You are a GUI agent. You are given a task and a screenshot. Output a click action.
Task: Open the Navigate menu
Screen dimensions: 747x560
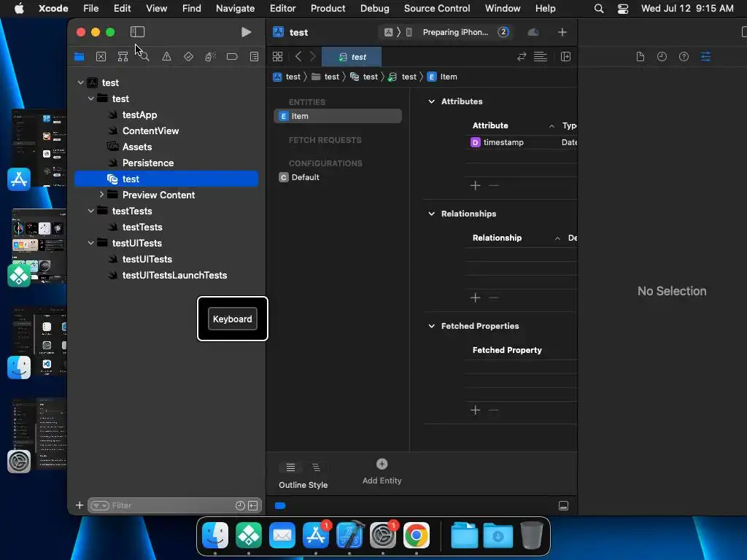tap(236, 8)
